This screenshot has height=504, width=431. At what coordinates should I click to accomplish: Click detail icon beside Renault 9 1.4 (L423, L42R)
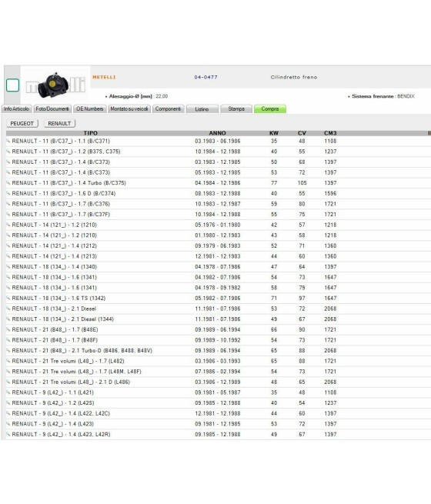pyautogui.click(x=8, y=435)
